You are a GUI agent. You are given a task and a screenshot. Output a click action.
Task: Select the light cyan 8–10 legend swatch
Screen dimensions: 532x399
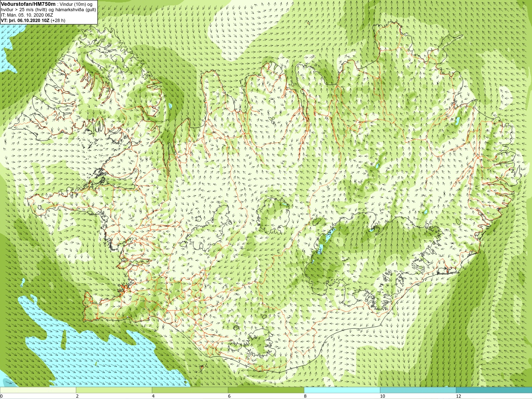(x=342, y=390)
